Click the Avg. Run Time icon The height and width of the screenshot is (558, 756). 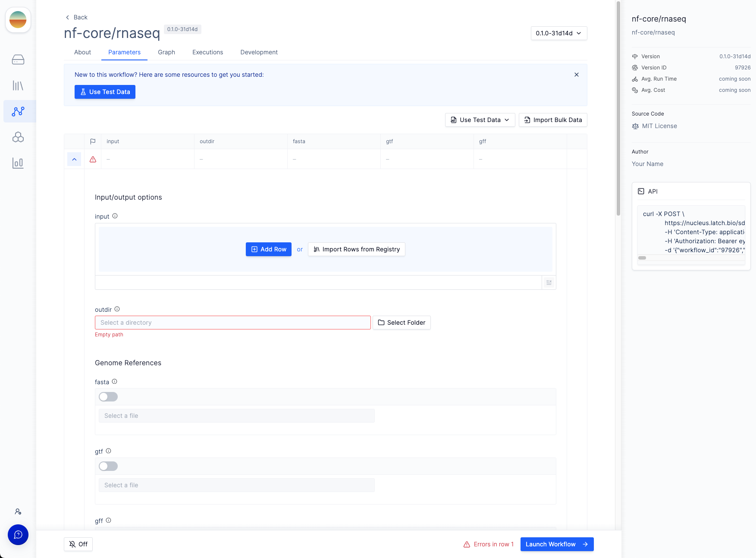635,79
